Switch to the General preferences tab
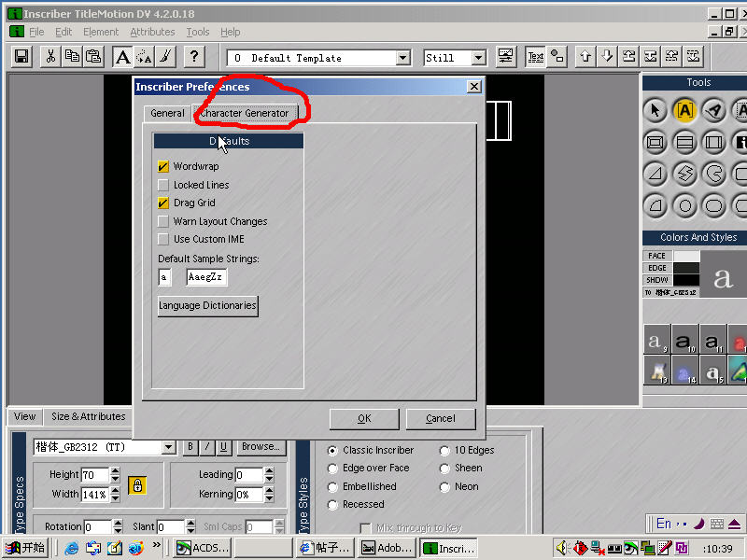Screen dimensions: 747x560 tap(167, 113)
